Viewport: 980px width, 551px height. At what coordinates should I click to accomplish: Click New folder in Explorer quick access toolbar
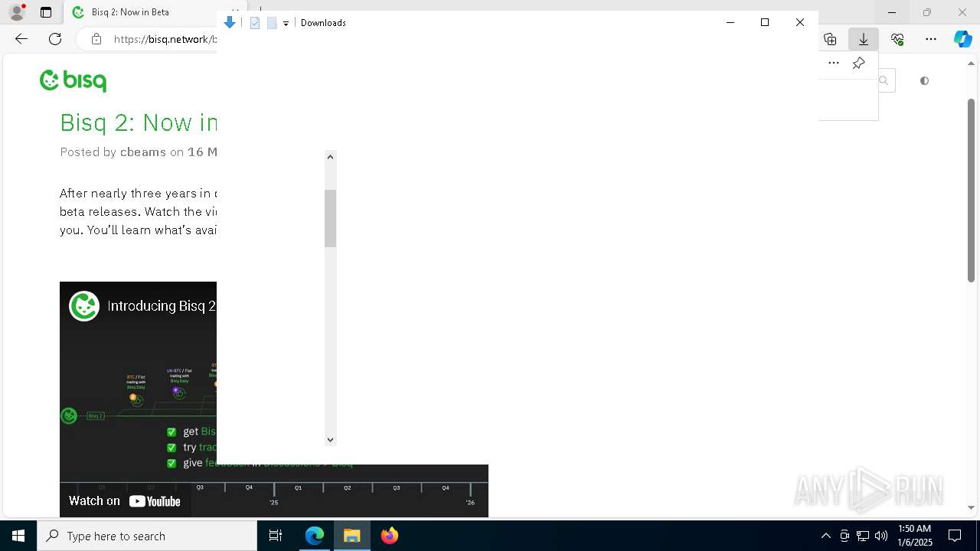[x=272, y=23]
